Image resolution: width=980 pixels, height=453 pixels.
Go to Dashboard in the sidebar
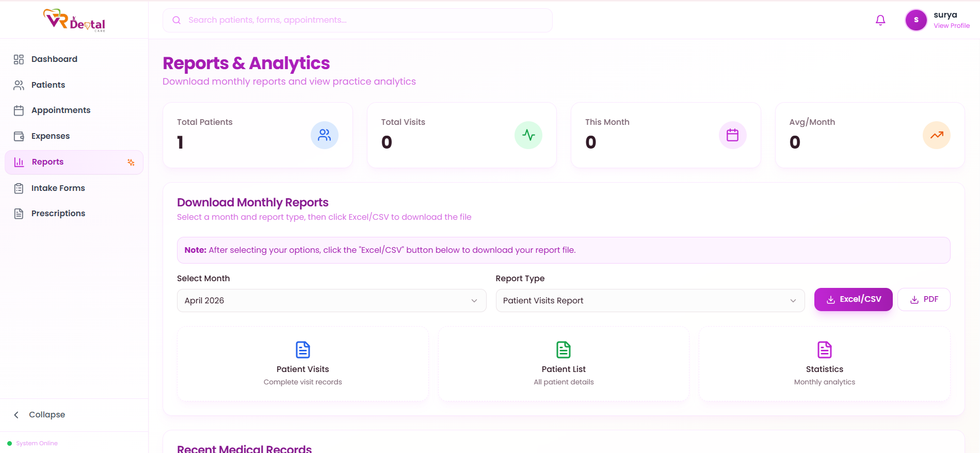54,59
